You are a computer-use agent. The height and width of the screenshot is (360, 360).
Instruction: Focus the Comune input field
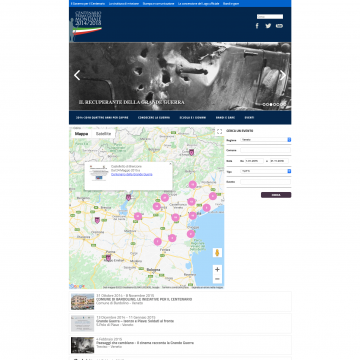tap(266, 150)
